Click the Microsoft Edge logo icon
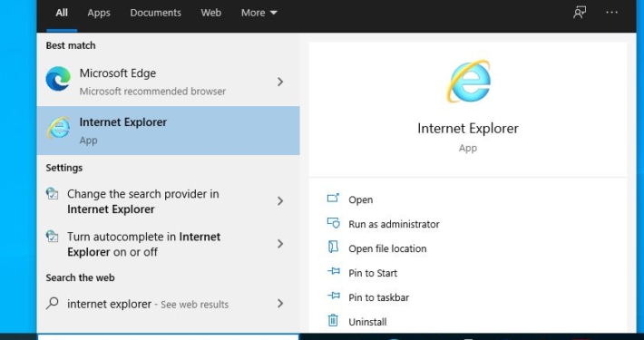Screen dimensions: 644x340 point(58,79)
